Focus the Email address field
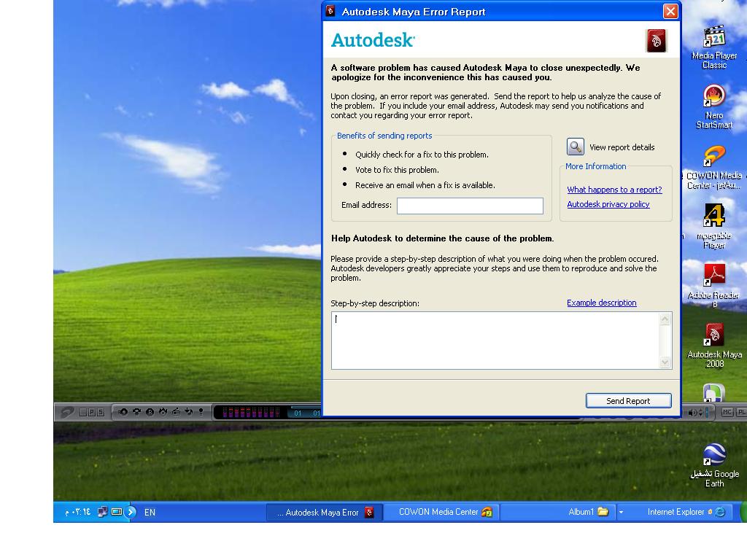This screenshot has width=747, height=560. tap(470, 206)
